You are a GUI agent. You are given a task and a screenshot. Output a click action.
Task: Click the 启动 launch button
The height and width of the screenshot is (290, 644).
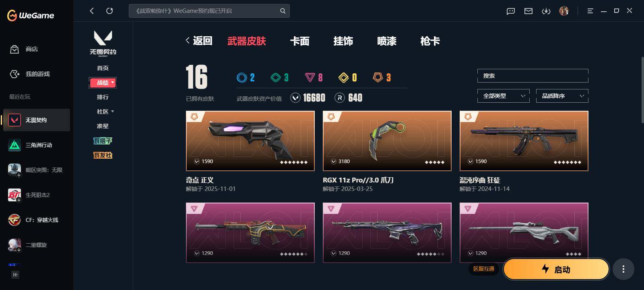pyautogui.click(x=556, y=269)
